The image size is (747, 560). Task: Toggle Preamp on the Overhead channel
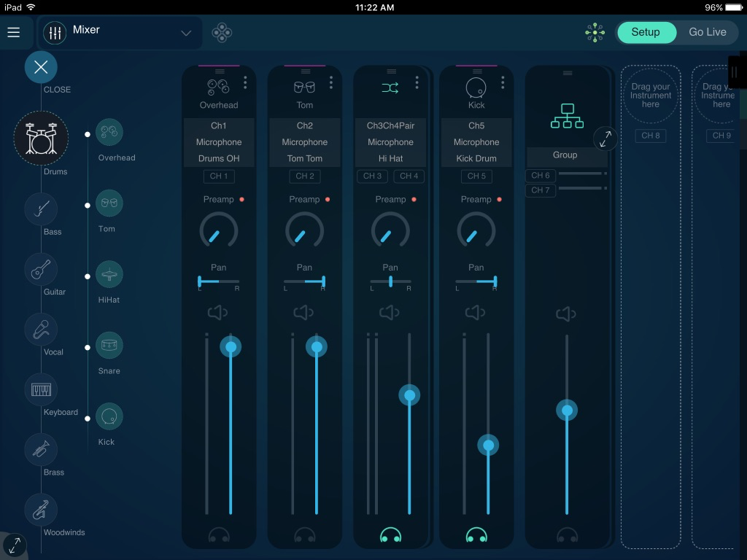242,200
